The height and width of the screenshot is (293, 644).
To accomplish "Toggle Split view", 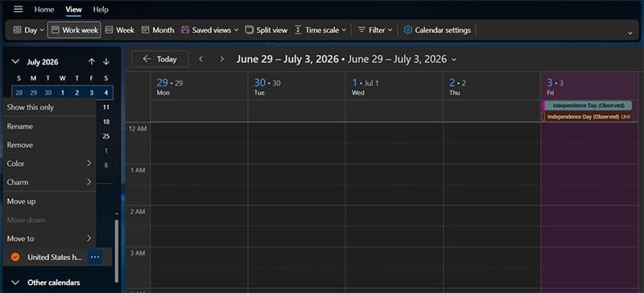I will coord(266,30).
